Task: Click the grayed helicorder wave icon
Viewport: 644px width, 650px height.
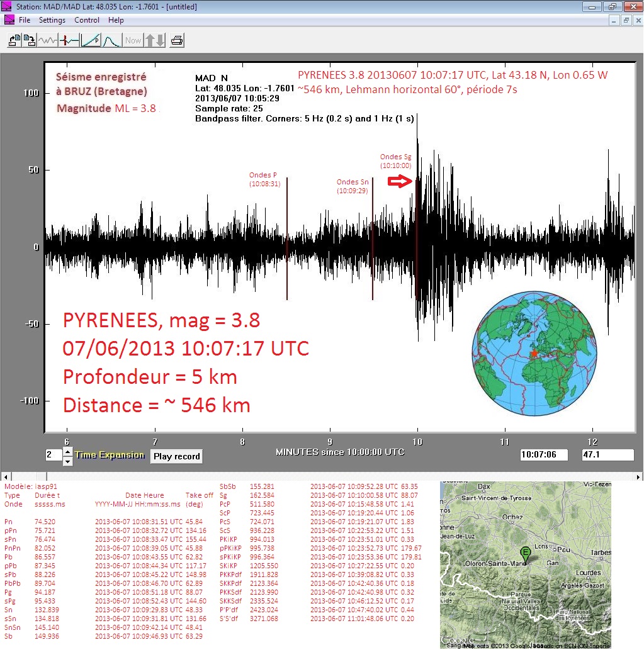Action: 48,40
